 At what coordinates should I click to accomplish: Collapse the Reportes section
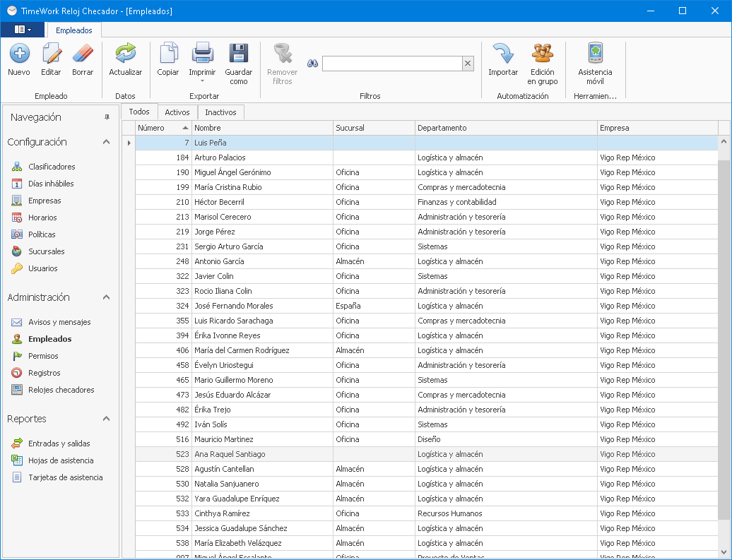point(106,419)
